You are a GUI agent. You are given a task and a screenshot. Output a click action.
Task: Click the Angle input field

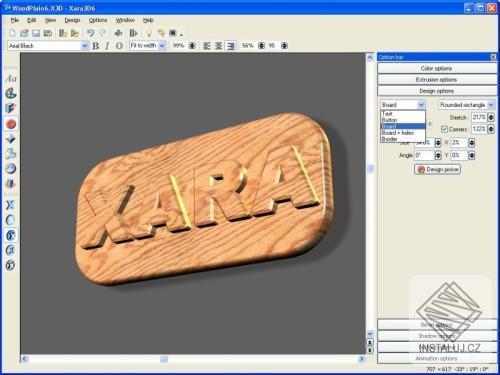tap(424, 155)
